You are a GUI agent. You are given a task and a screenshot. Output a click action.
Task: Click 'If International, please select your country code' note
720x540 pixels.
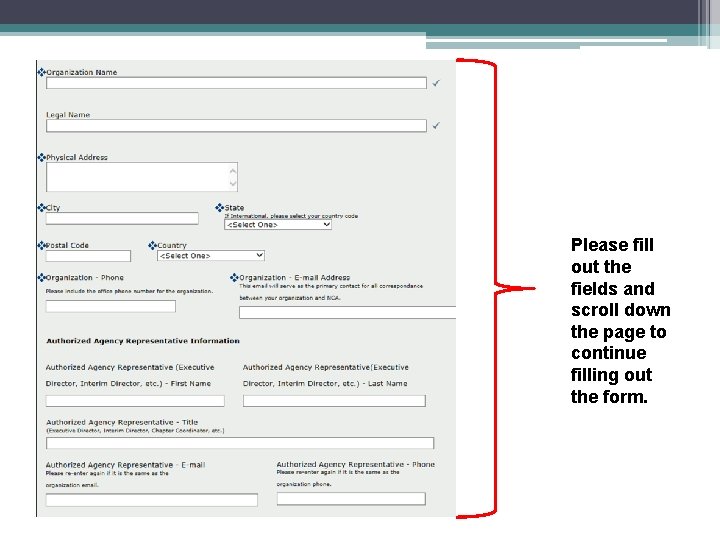(291, 216)
